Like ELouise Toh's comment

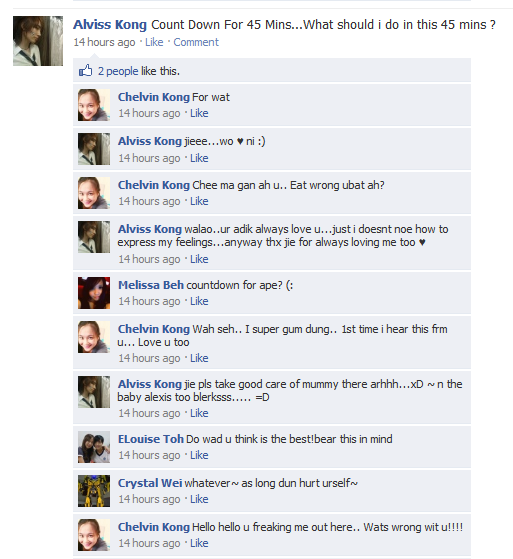click(x=199, y=455)
